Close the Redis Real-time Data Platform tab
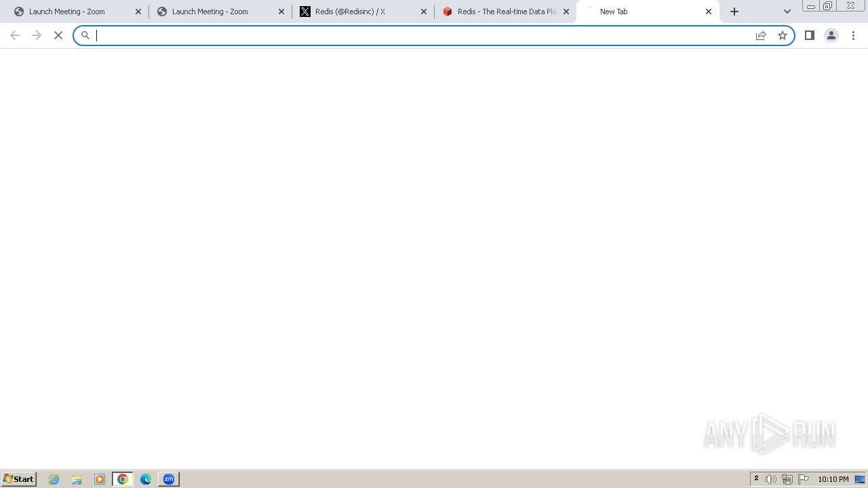The image size is (868, 488). tap(566, 12)
